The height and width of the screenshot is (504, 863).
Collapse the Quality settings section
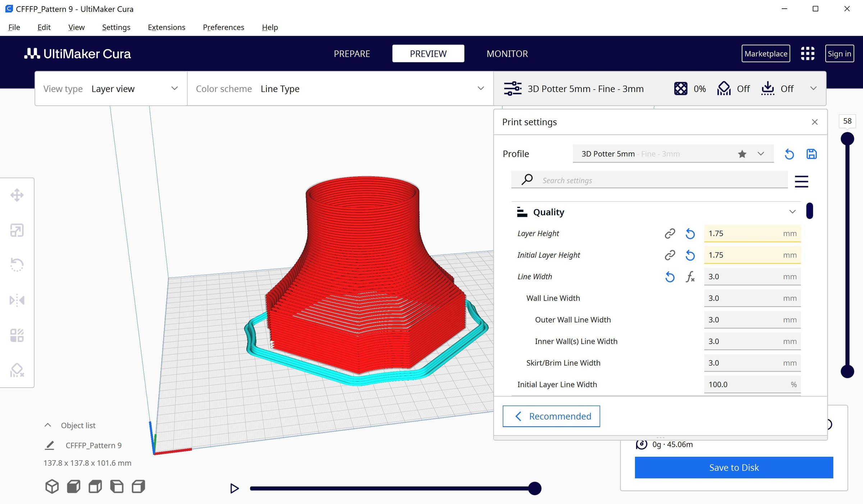tap(793, 212)
